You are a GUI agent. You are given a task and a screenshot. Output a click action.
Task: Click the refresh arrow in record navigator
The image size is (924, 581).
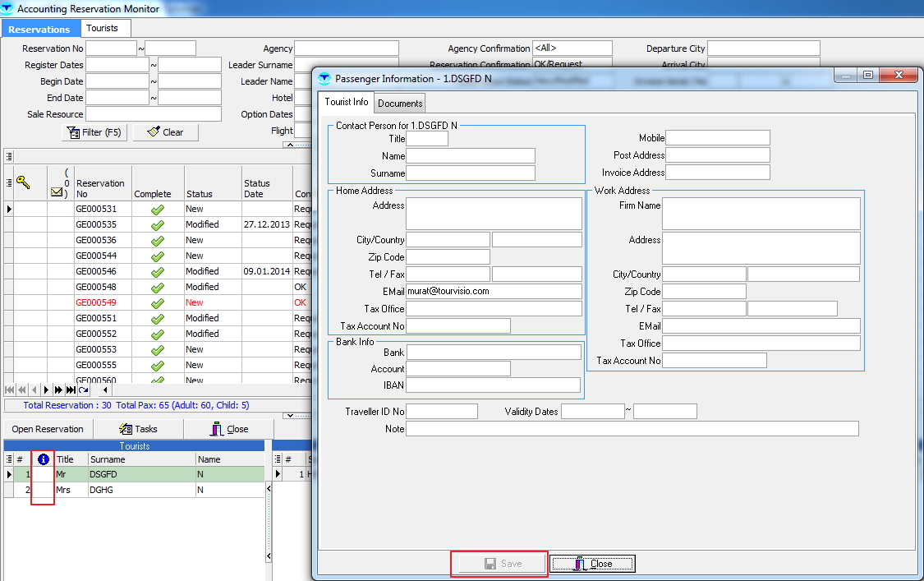pyautogui.click(x=83, y=390)
